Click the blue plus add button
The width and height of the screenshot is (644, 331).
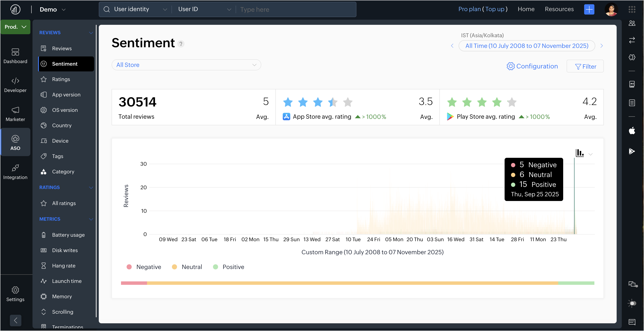pos(589,9)
